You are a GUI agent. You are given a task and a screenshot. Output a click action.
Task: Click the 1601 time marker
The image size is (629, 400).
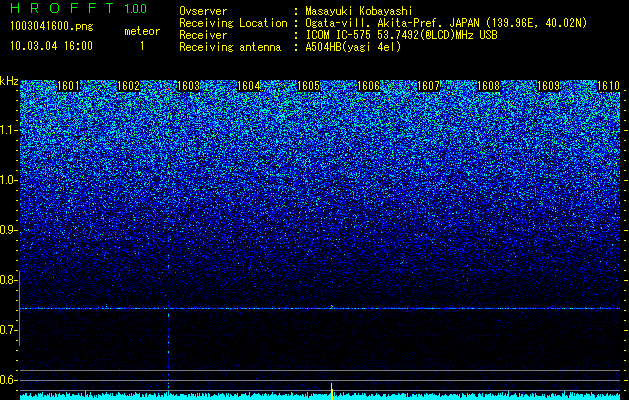pyautogui.click(x=69, y=86)
